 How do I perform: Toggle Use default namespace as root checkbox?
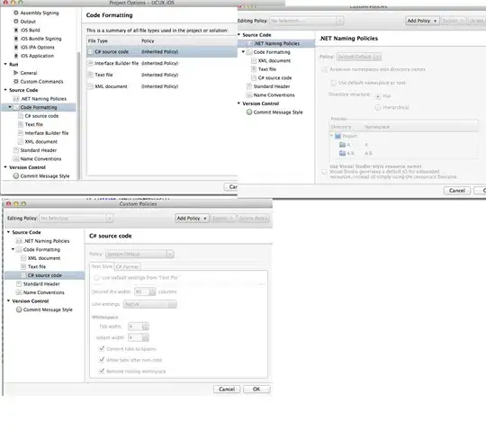[333, 83]
